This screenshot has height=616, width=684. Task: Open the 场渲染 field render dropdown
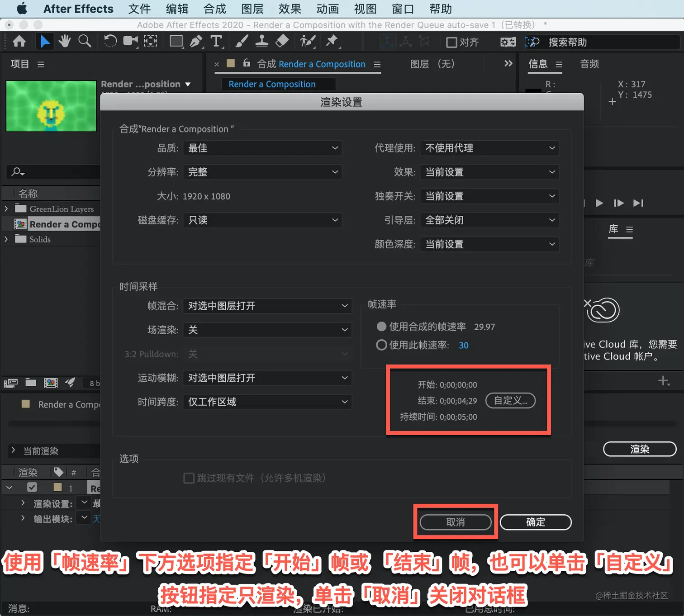coord(267,330)
